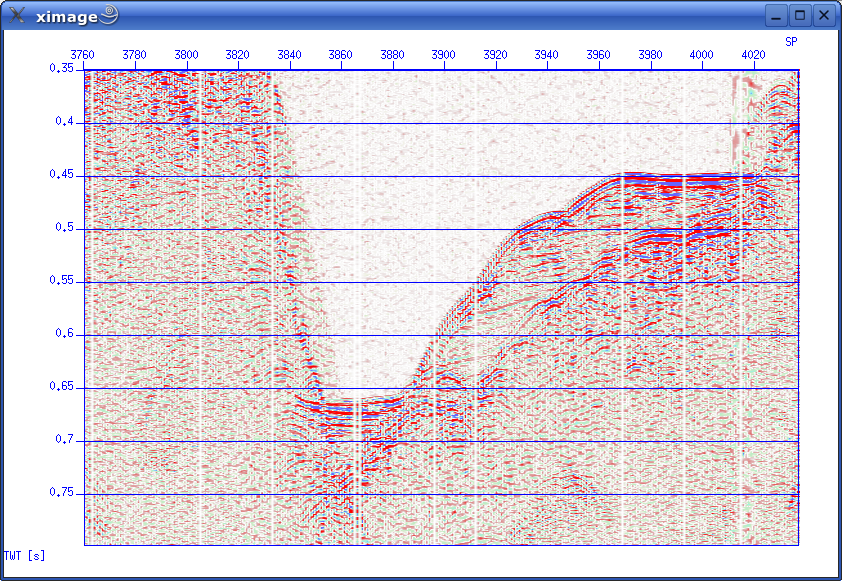
Task: Click the swirl logo beside ximage title
Action: 109,14
